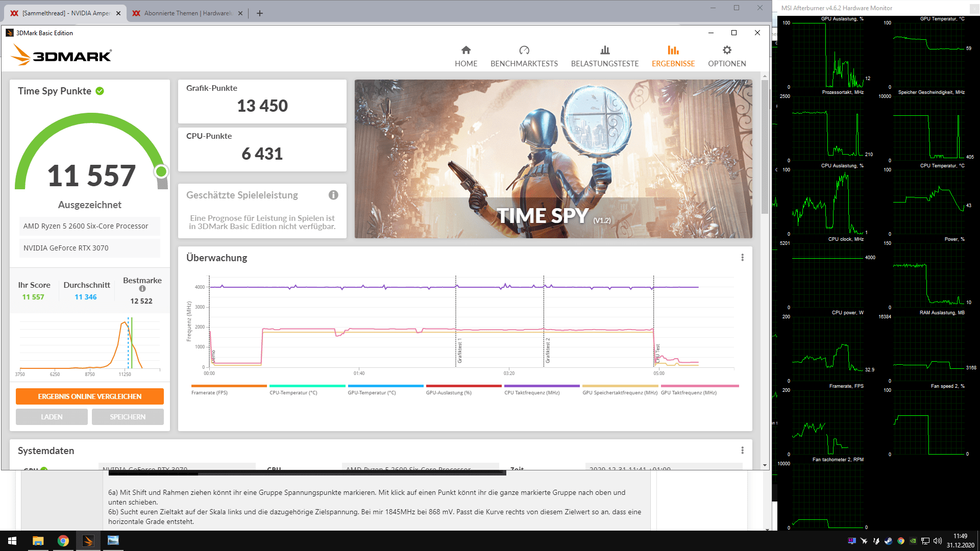Open the MSI Afterburner taskbar window icon
Viewport: 980px width, 551px height.
pos(113,541)
